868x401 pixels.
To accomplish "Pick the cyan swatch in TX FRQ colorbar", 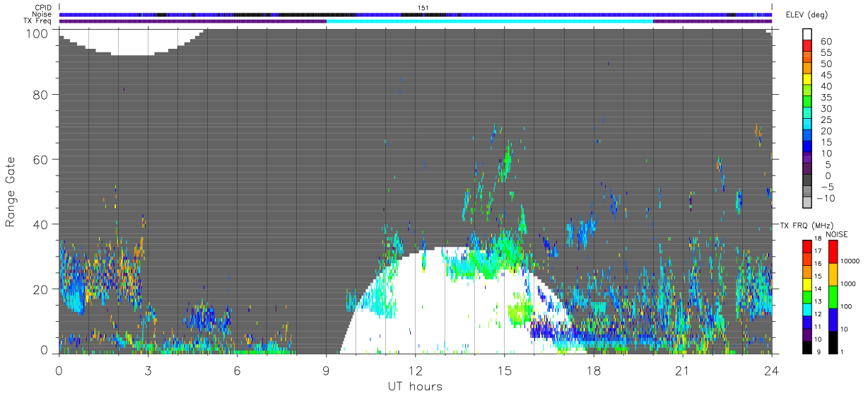I will click(807, 310).
